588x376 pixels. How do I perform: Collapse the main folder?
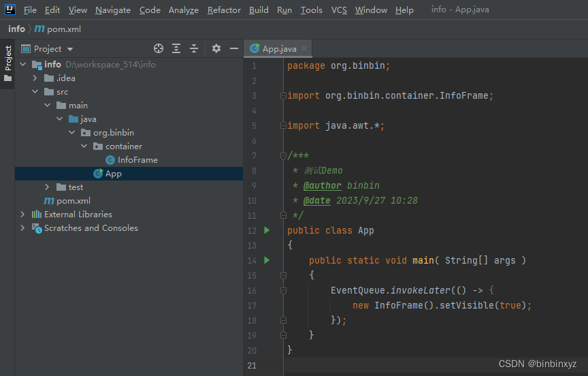point(47,105)
